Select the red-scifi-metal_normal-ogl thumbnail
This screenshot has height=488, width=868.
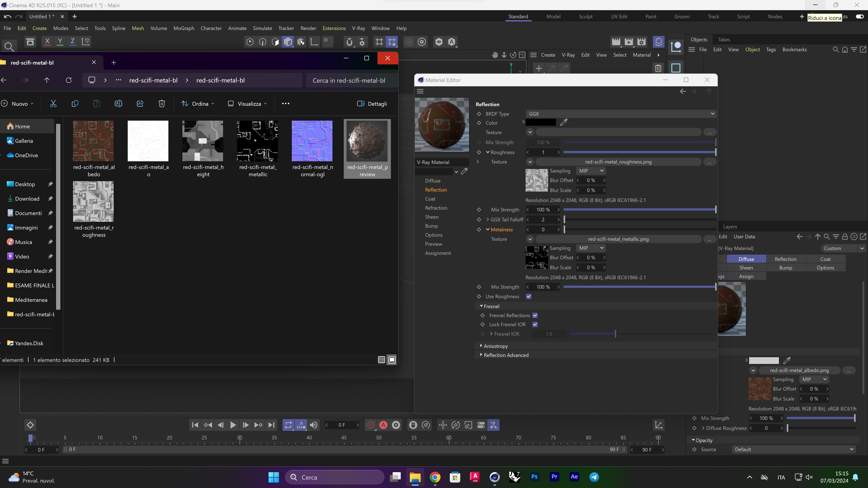coord(312,141)
